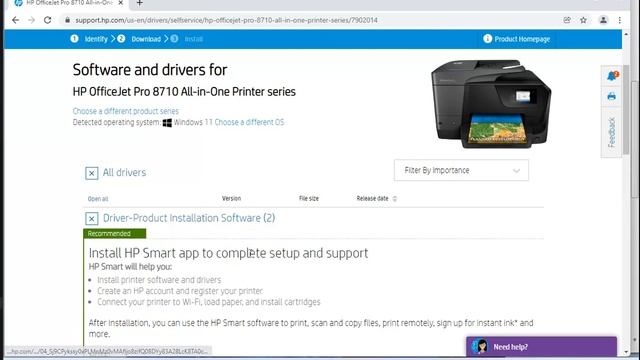
Task: Click the sidebar printer icon
Action: pyautogui.click(x=611, y=97)
